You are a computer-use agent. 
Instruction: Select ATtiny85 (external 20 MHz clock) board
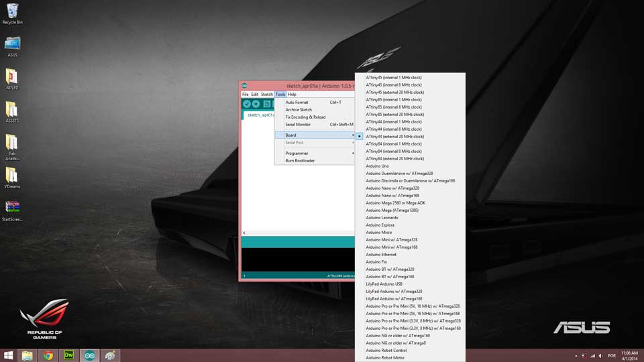pos(410,115)
